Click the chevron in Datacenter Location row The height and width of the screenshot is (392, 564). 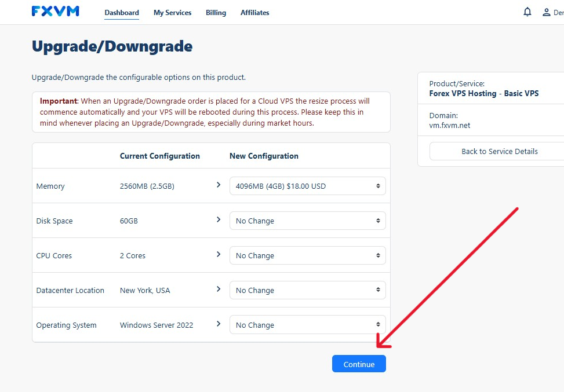pyautogui.click(x=219, y=289)
